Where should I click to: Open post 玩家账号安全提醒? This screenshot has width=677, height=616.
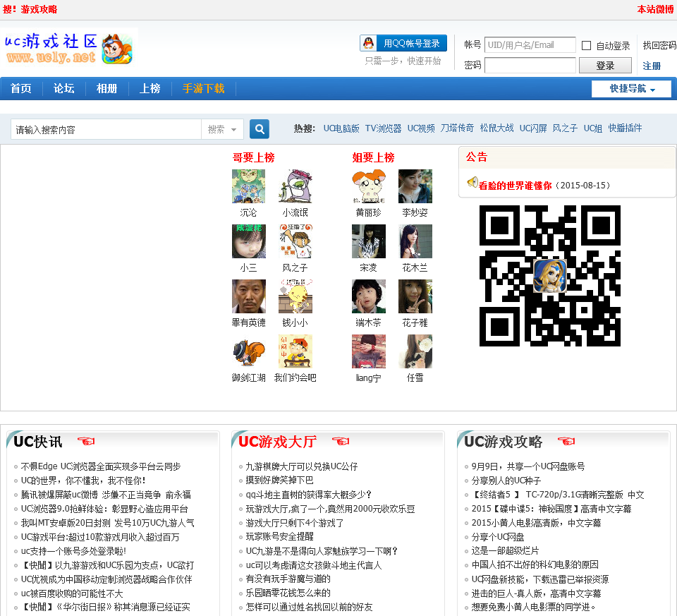(x=280, y=536)
